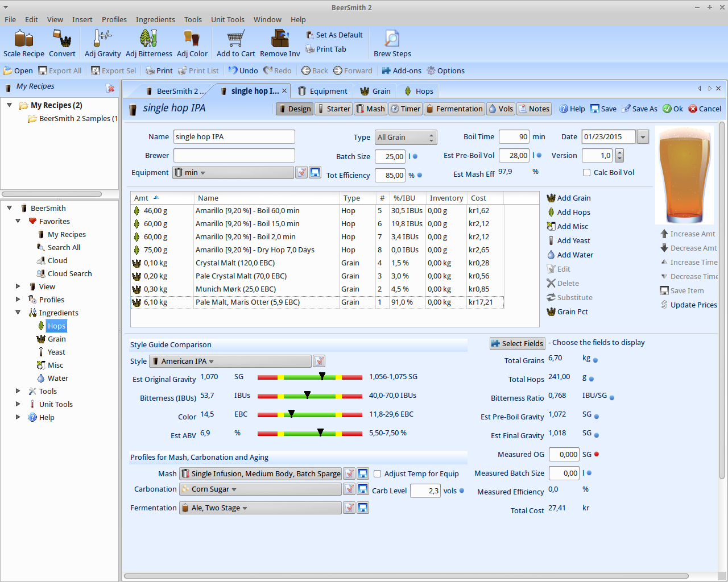Toggle Adjust Temp for Equip checkbox
Image resolution: width=728 pixels, height=582 pixels.
tap(377, 473)
